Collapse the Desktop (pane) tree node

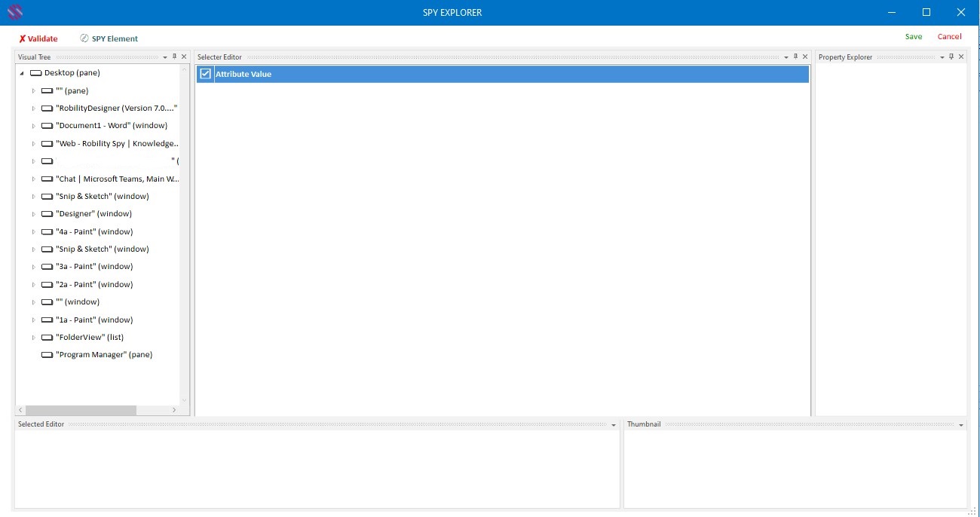[22, 73]
